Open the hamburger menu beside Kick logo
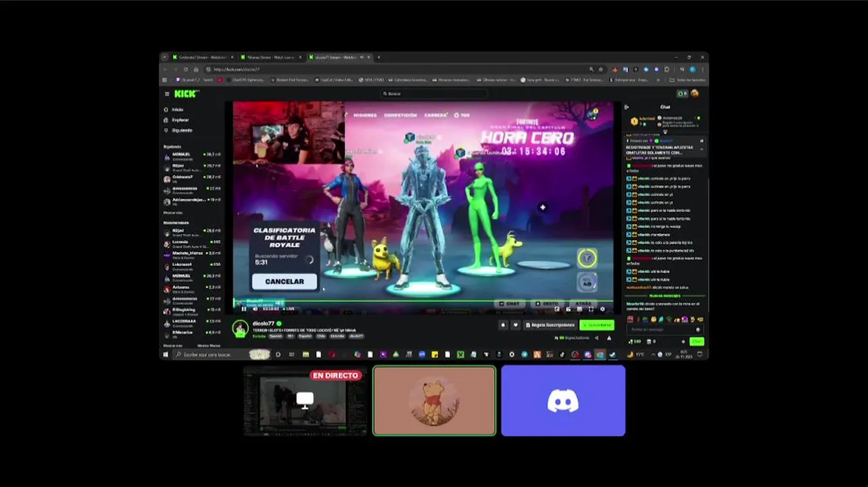 [166, 94]
